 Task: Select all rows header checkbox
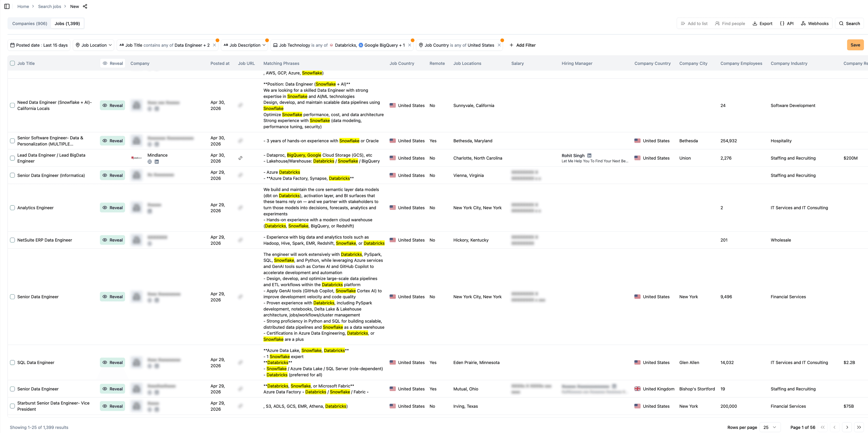point(12,64)
